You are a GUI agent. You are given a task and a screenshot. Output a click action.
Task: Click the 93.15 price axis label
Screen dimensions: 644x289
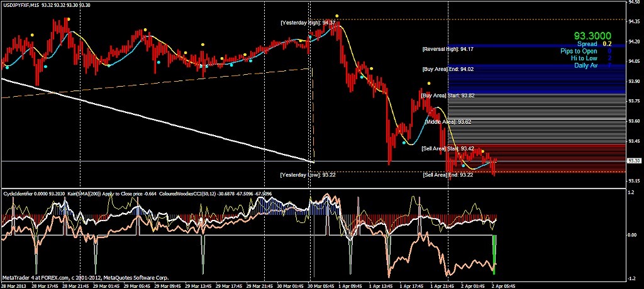point(634,181)
